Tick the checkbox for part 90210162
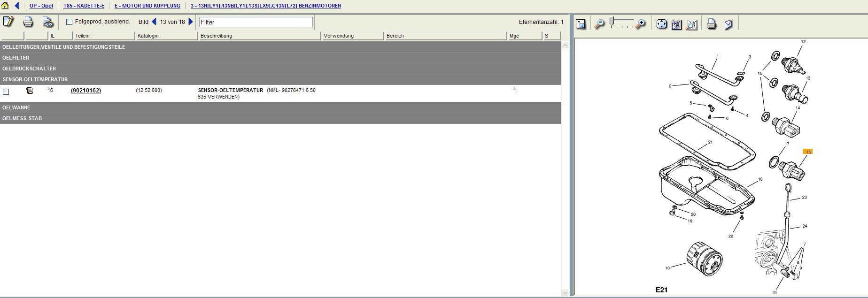The width and height of the screenshot is (868, 298). 6,92
